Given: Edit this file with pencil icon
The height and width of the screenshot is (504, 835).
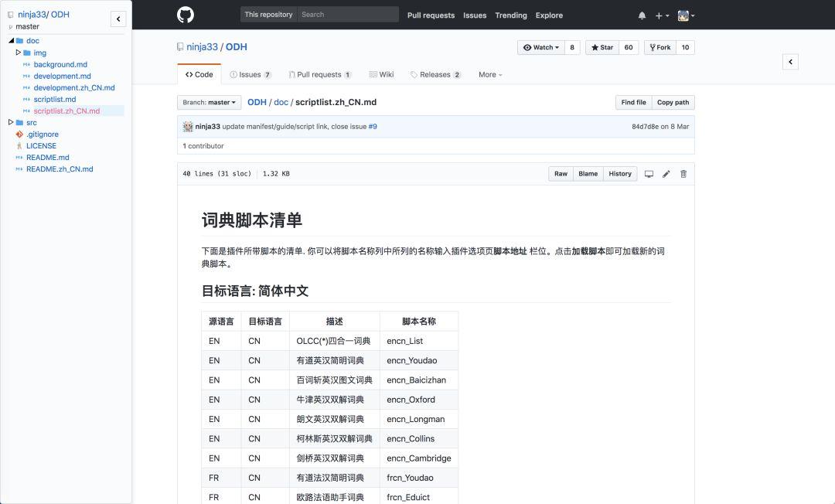Looking at the screenshot, I should coord(666,174).
